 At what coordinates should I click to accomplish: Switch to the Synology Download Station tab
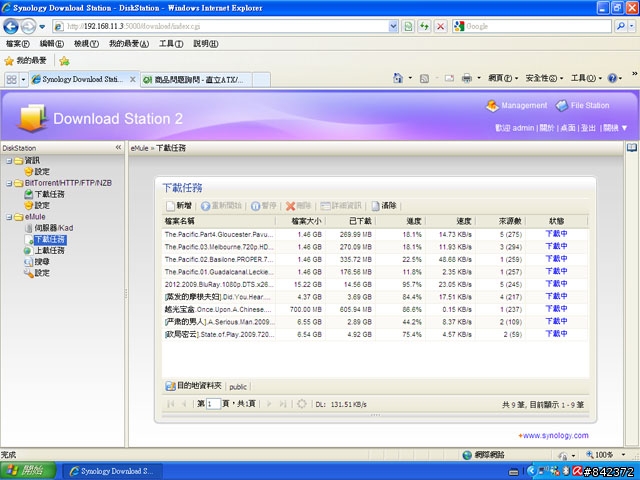[81, 79]
